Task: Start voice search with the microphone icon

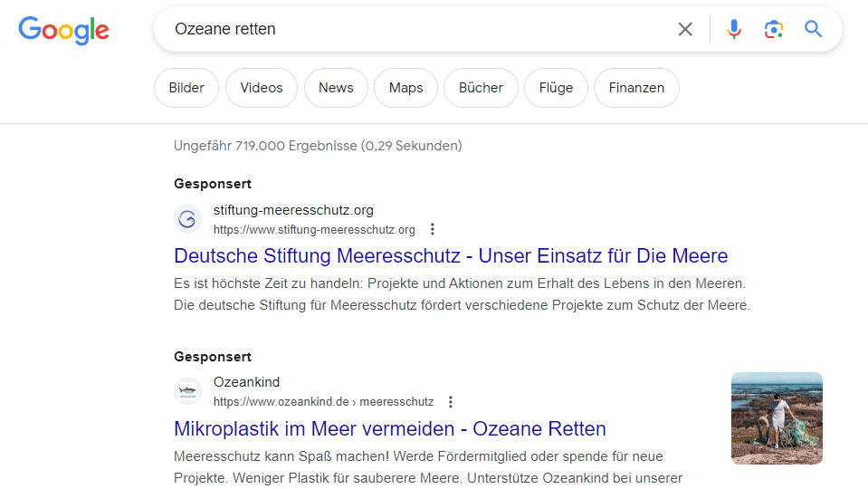Action: (734, 29)
